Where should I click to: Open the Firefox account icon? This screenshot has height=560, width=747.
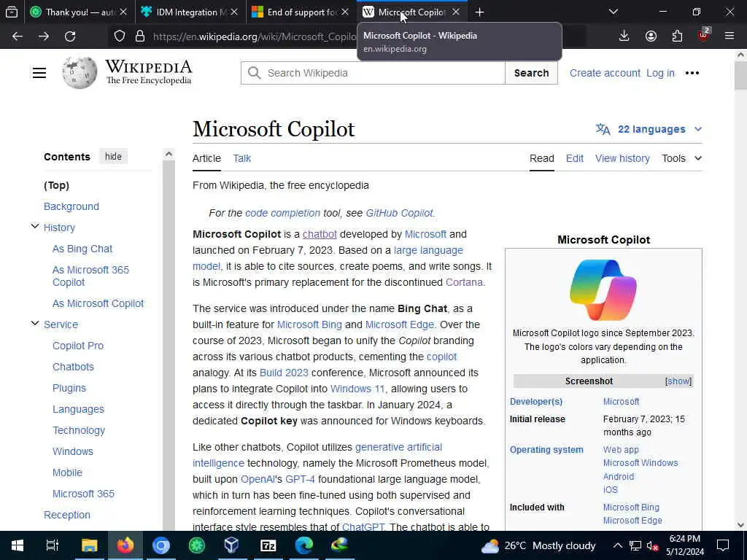point(651,36)
